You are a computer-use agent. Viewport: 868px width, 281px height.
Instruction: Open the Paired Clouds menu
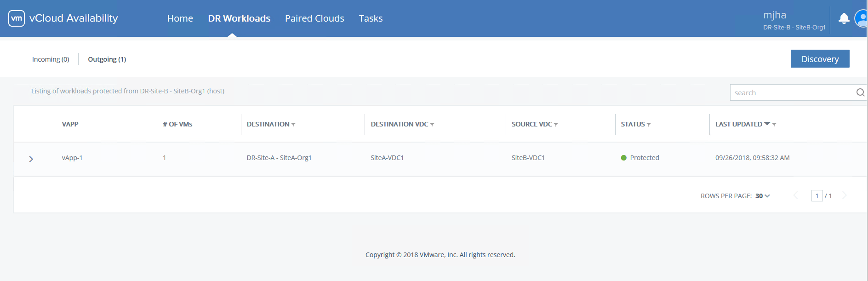[314, 18]
